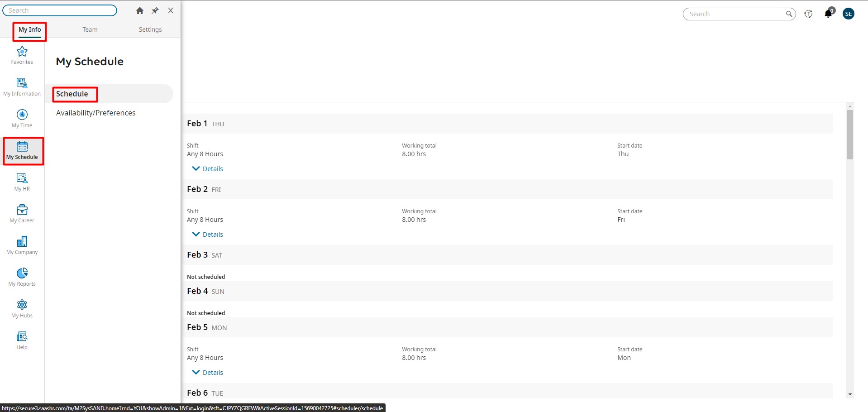Select the Schedule menu entry
The width and height of the screenshot is (868, 412).
72,94
